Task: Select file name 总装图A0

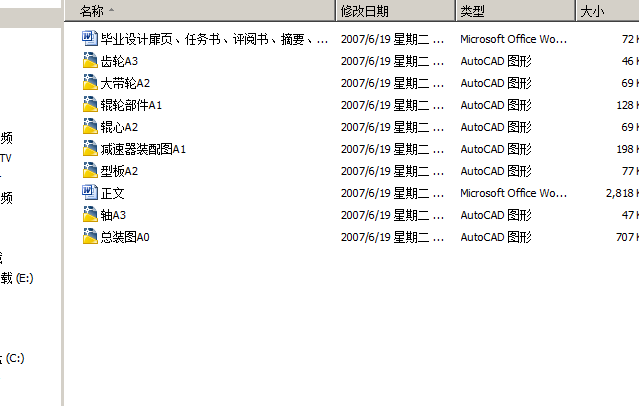Action: [125, 237]
